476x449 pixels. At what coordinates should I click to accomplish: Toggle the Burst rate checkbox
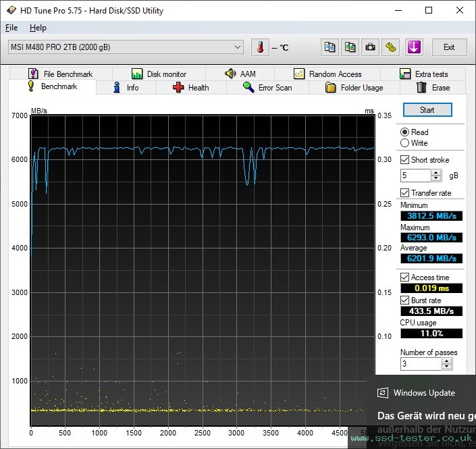click(x=404, y=300)
